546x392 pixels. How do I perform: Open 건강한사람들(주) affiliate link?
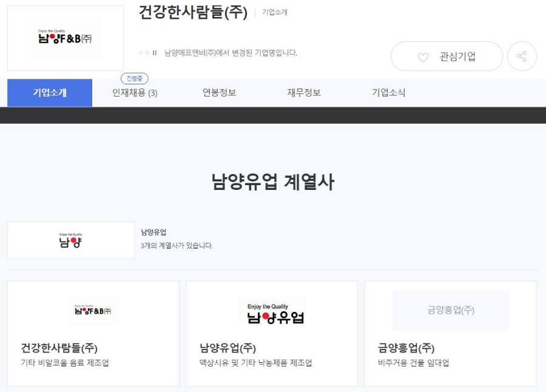pos(59,348)
